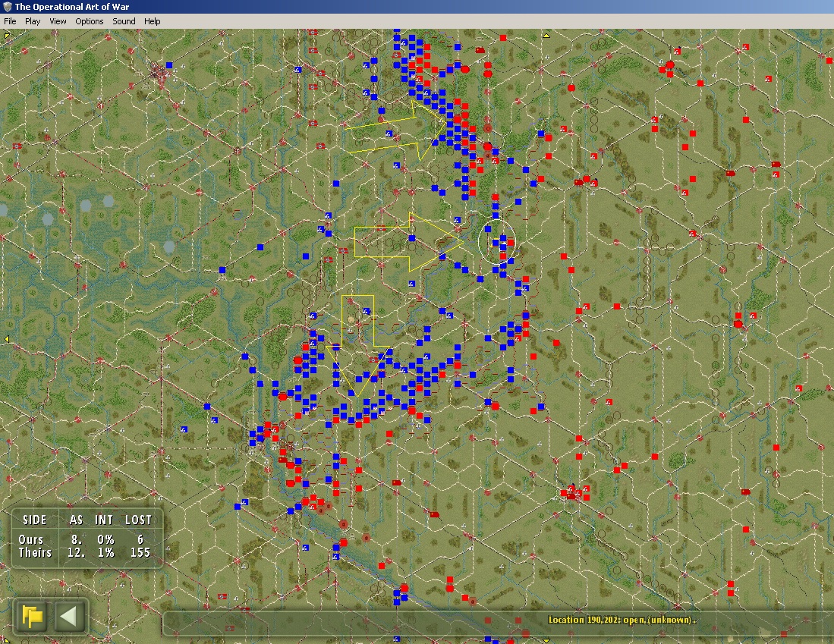Click the 'LOST' column header
Viewport: 834px width, 644px height.
[x=138, y=520]
